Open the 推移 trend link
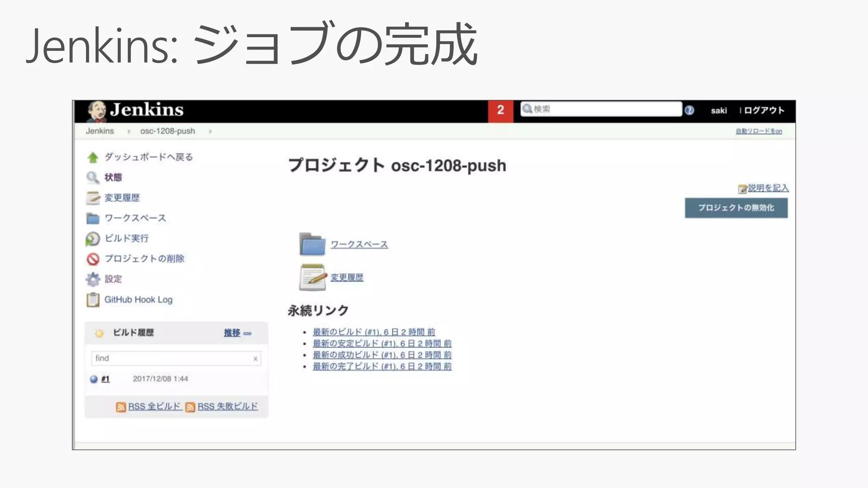The height and width of the screenshot is (488, 868). tap(232, 333)
